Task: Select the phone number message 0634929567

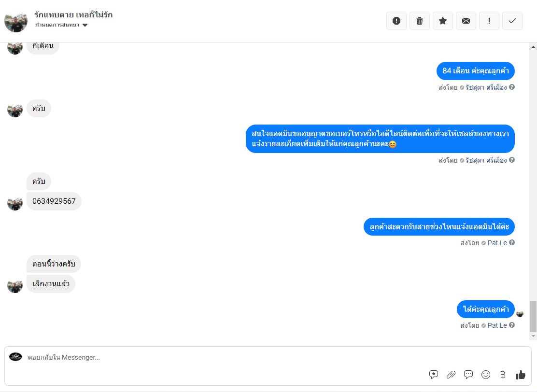Action: pyautogui.click(x=54, y=201)
